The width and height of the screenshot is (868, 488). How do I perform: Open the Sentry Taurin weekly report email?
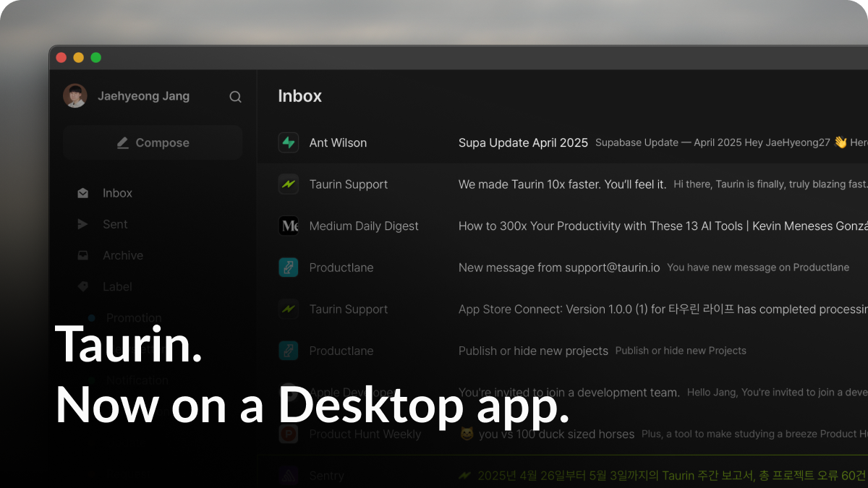pos(663,476)
